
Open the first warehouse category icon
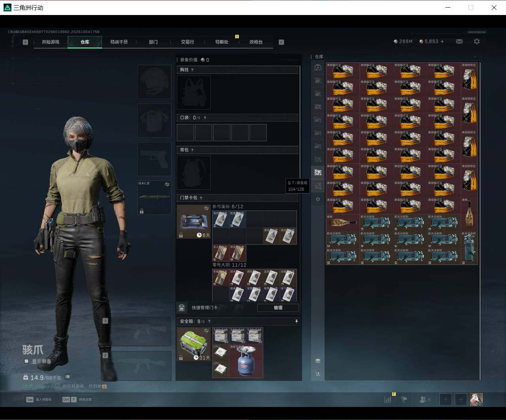coord(318,68)
